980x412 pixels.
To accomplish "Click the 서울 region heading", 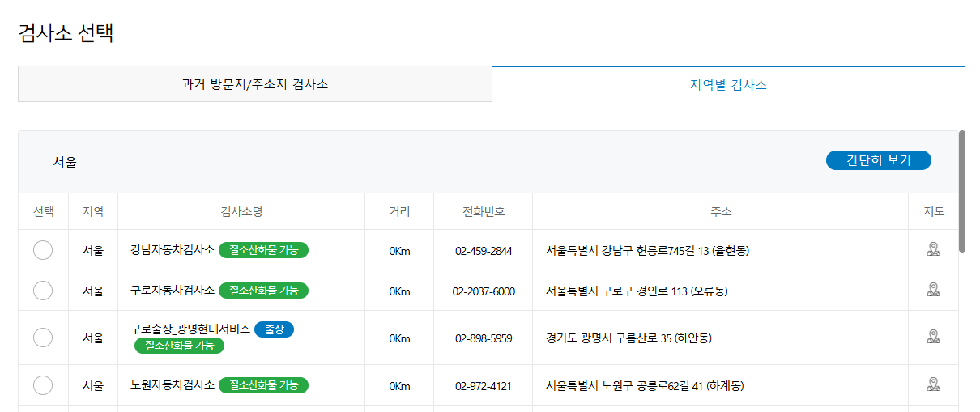I will tap(65, 162).
